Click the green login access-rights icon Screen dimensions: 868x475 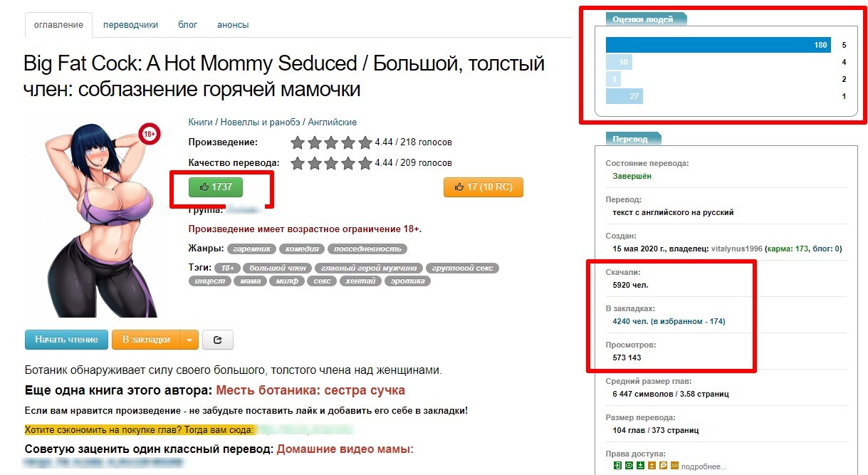tap(618, 466)
